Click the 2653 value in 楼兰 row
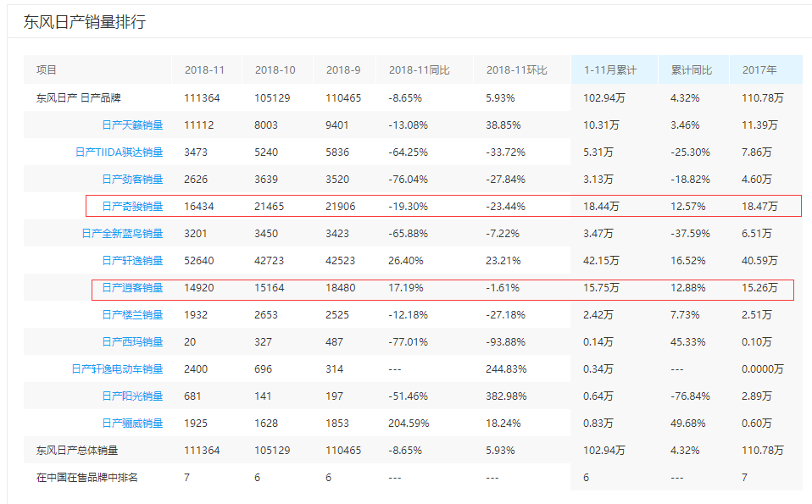The image size is (812, 504). (266, 314)
